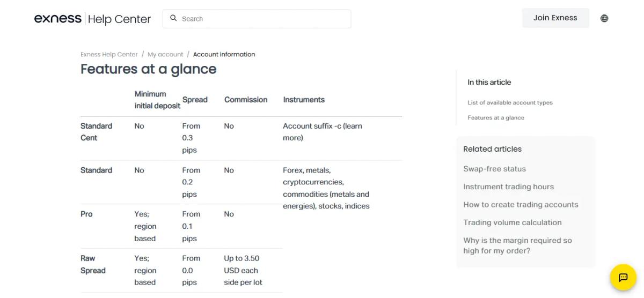Select the Pro row label
644x298 pixels.
[86, 214]
